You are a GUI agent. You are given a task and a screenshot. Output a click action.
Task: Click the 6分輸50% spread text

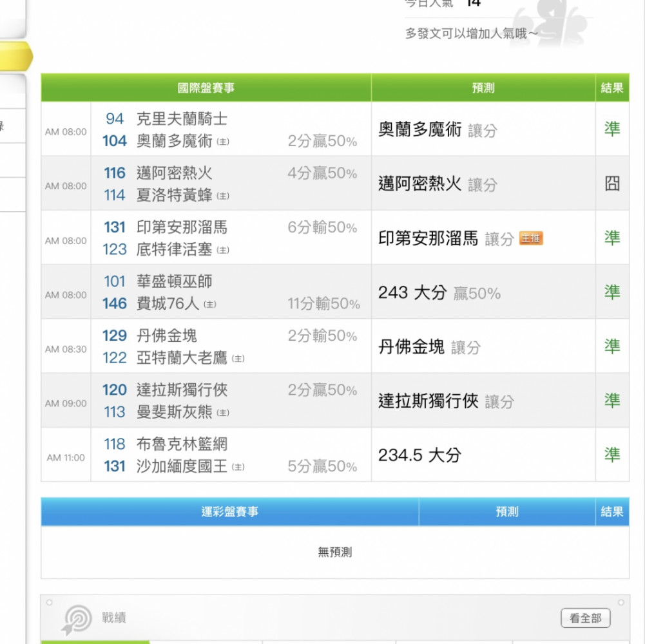click(x=322, y=227)
